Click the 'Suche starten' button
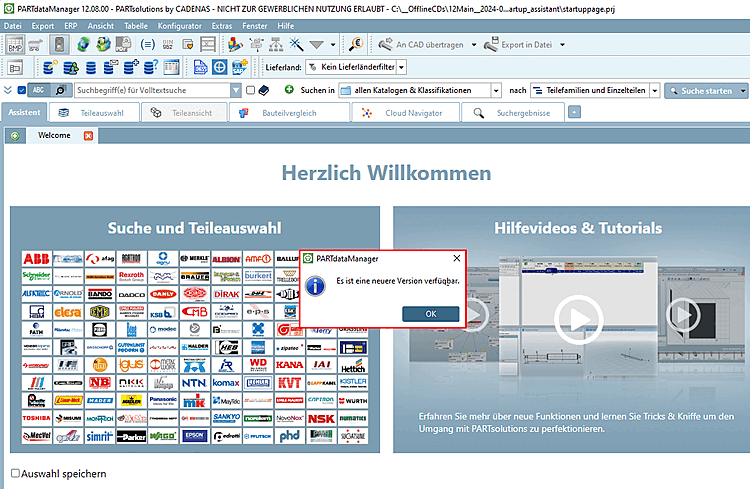 coord(701,90)
